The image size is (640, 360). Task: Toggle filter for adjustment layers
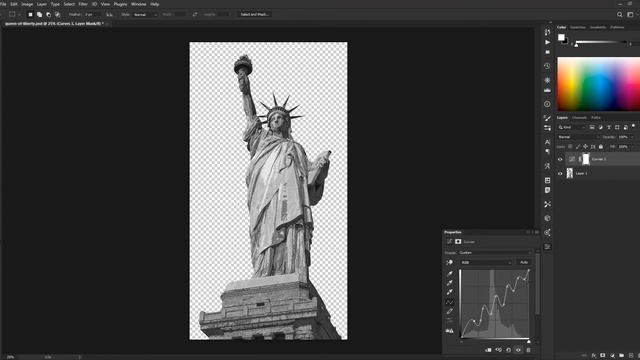600,127
